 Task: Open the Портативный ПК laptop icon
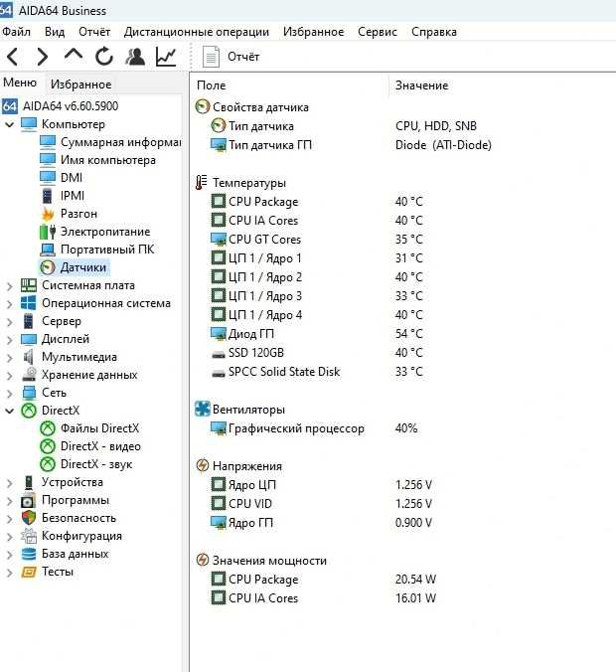pos(48,250)
